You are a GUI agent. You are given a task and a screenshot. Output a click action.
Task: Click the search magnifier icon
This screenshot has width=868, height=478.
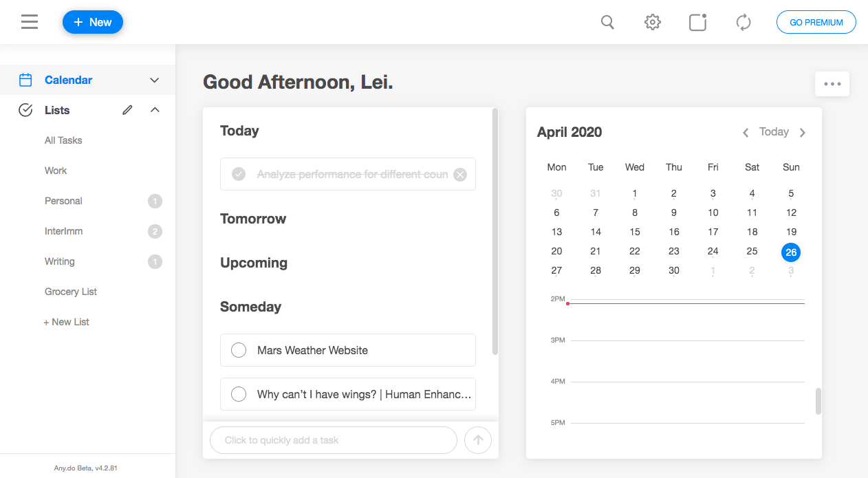click(607, 22)
